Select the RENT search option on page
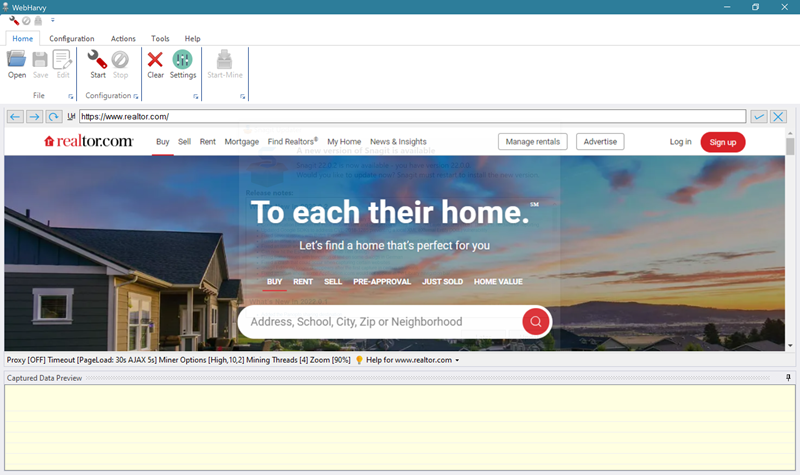This screenshot has width=800, height=475. click(x=302, y=282)
